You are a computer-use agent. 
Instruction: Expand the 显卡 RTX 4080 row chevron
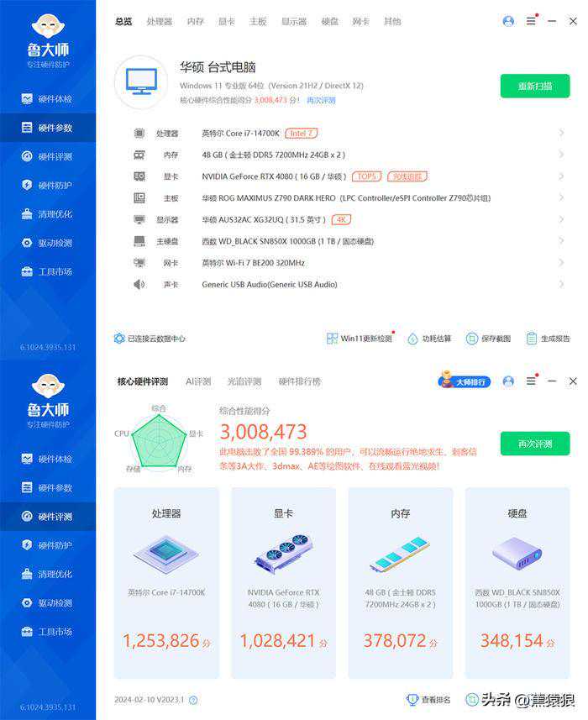(x=561, y=176)
